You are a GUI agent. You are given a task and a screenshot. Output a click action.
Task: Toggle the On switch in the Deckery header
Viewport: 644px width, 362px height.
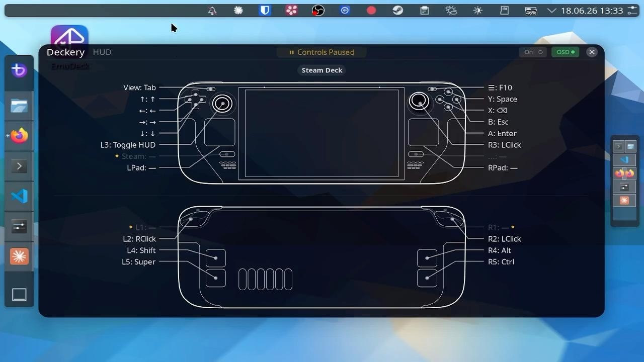(x=533, y=52)
